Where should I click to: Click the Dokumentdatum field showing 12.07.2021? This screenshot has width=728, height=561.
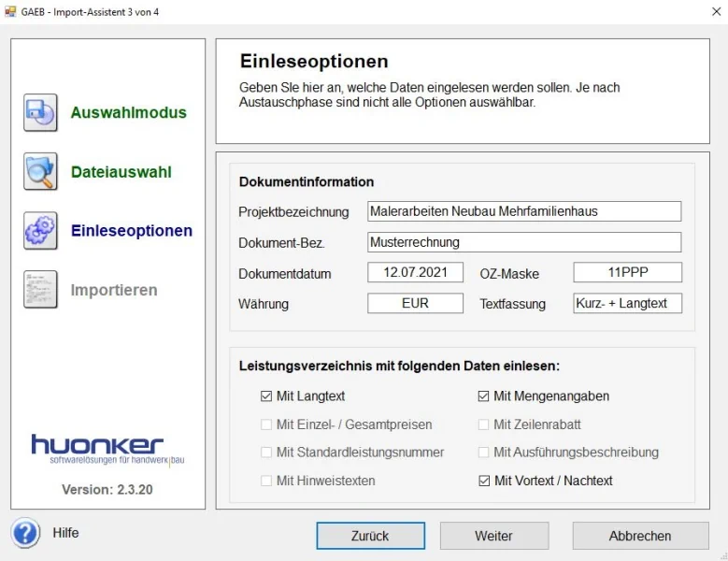415,273
